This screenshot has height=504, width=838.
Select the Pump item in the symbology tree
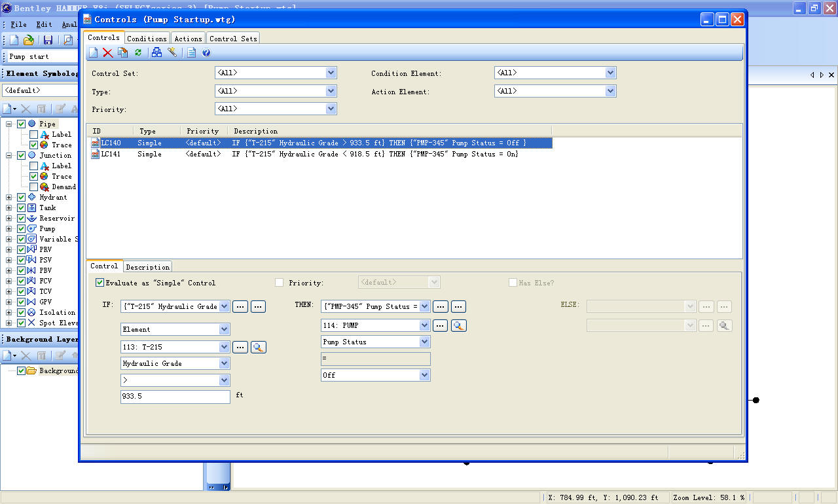click(x=47, y=228)
